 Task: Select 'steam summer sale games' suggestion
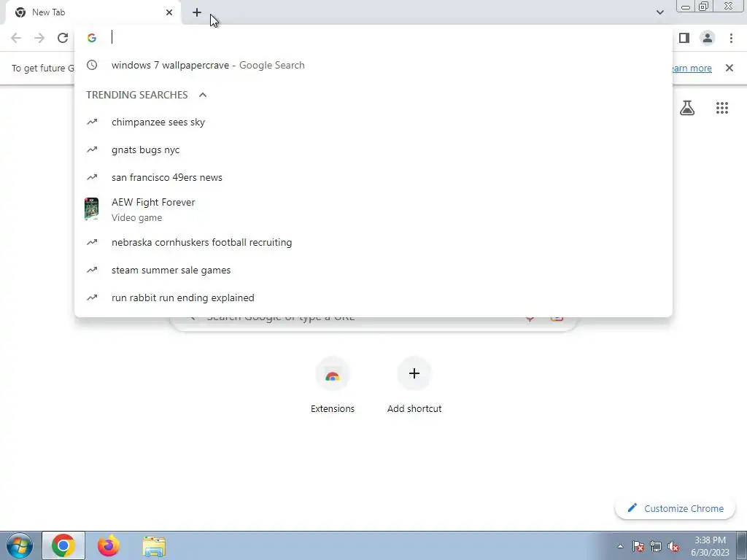(x=373, y=270)
